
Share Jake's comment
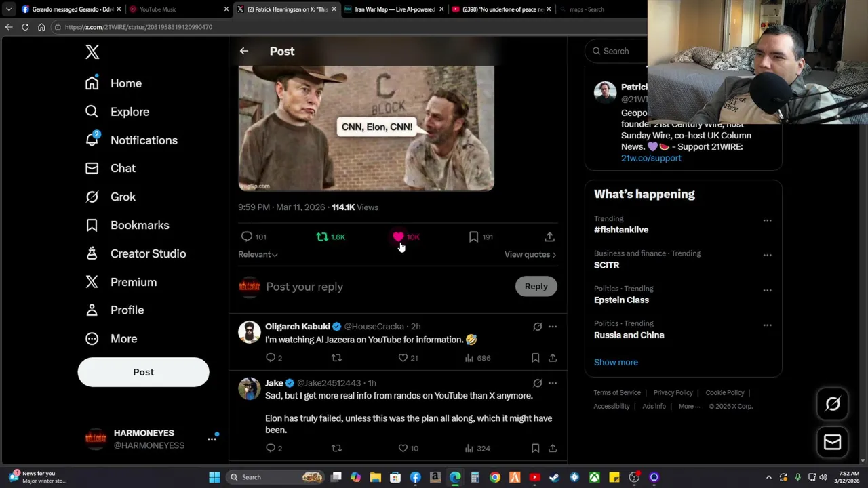click(553, 448)
